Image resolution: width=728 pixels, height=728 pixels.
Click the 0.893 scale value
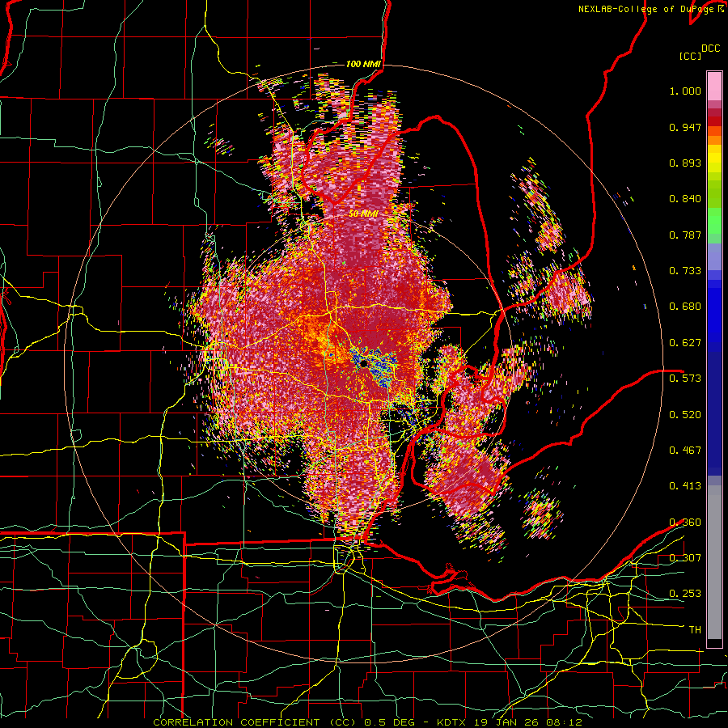pos(685,163)
